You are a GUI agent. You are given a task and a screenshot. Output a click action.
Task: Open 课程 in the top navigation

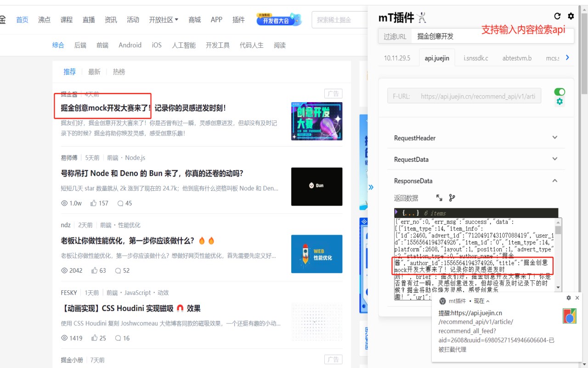[x=67, y=20]
